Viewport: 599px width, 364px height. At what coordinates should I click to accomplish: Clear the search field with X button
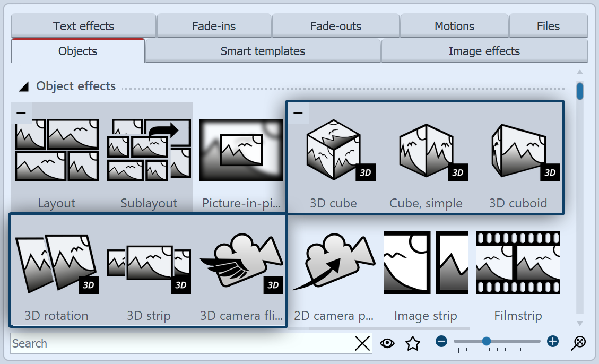click(x=362, y=343)
